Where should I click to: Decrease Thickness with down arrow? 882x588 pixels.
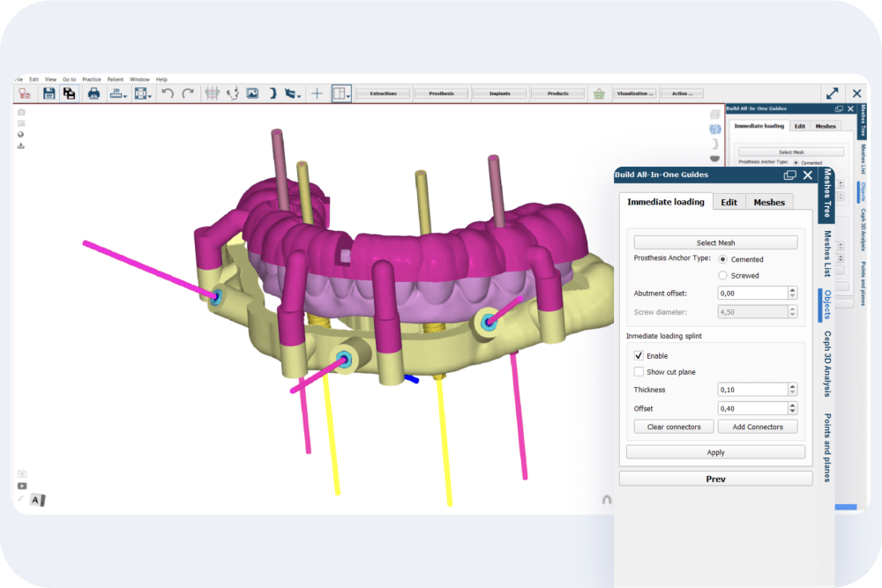tap(793, 392)
